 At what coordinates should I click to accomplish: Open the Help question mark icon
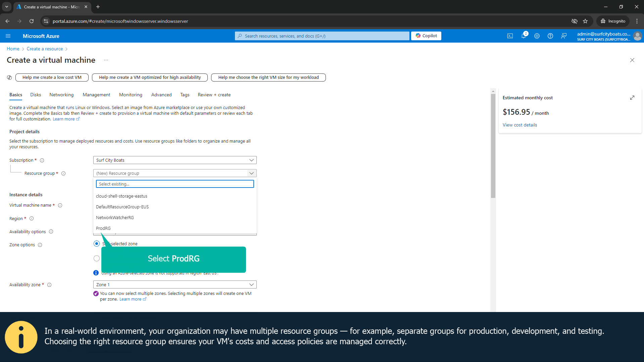550,36
